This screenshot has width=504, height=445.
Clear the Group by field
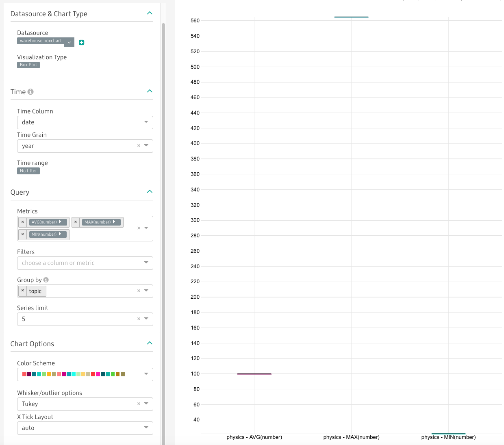point(139,291)
